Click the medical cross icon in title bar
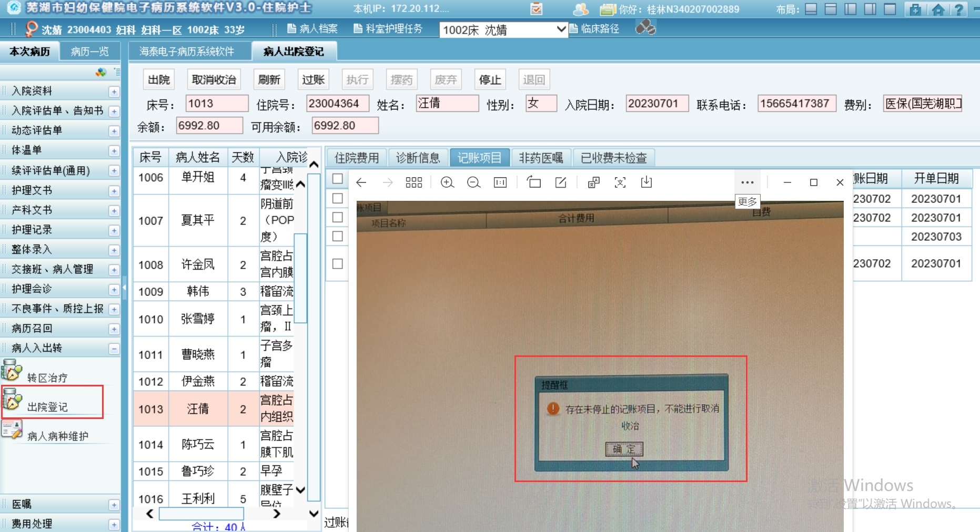This screenshot has height=532, width=980. 915,9
